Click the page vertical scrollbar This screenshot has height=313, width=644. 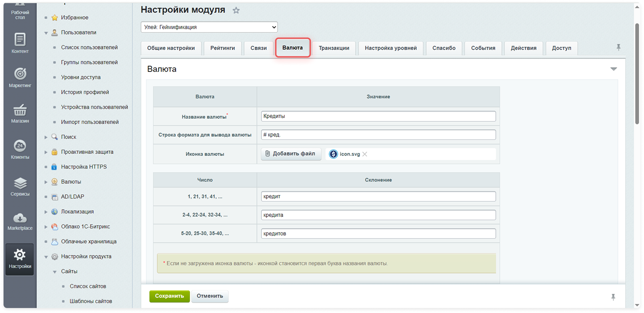(x=637, y=74)
